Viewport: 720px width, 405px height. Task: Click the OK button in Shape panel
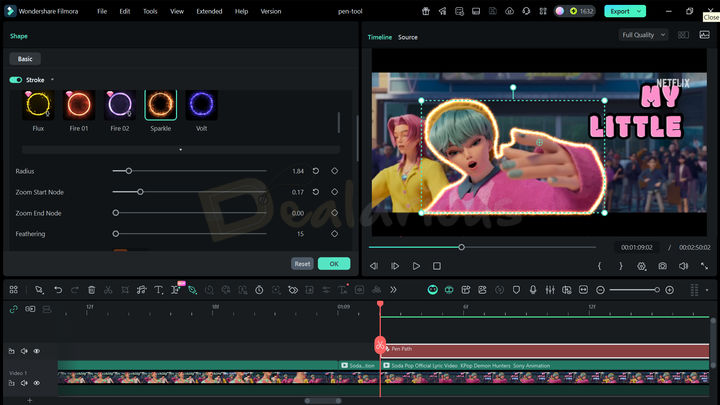[x=333, y=264]
